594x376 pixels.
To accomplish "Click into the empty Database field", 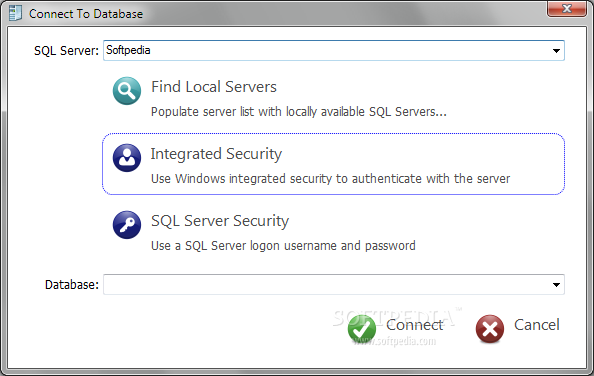I will (x=334, y=284).
